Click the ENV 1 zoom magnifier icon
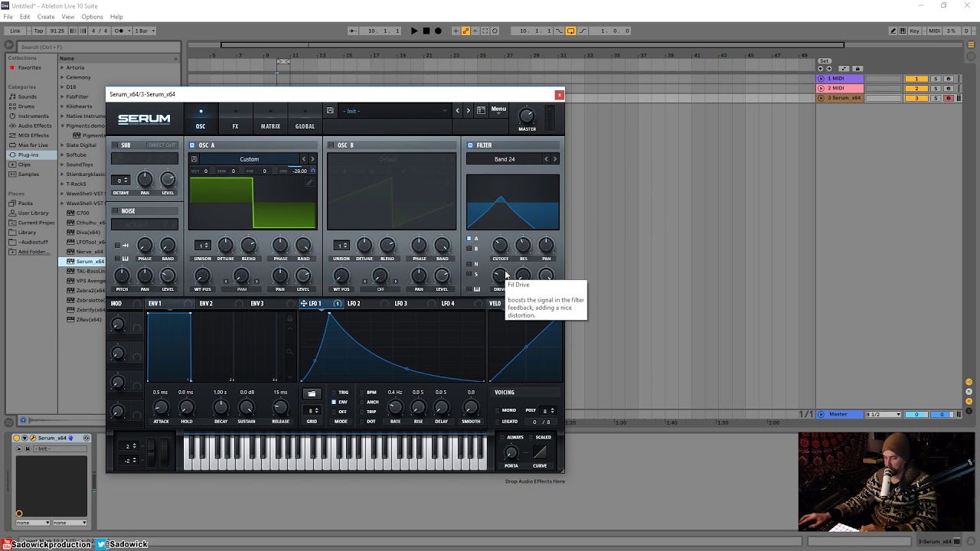 point(289,352)
